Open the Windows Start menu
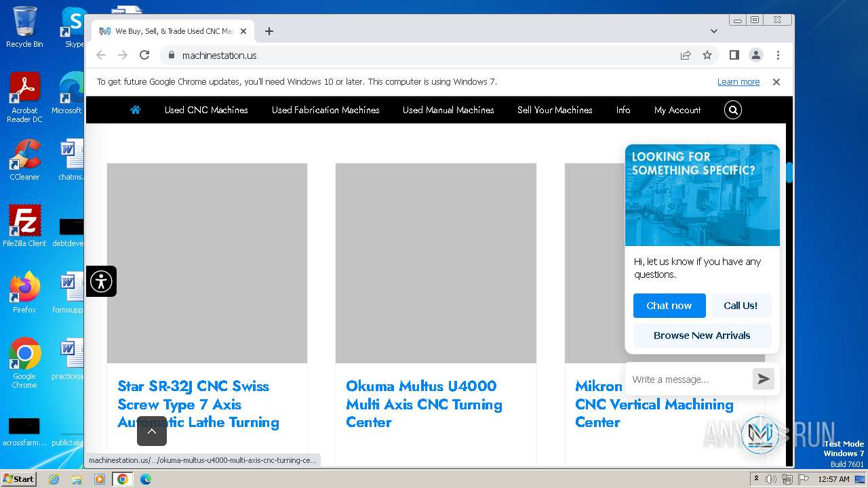Image resolution: width=868 pixels, height=488 pixels. tap(19, 479)
